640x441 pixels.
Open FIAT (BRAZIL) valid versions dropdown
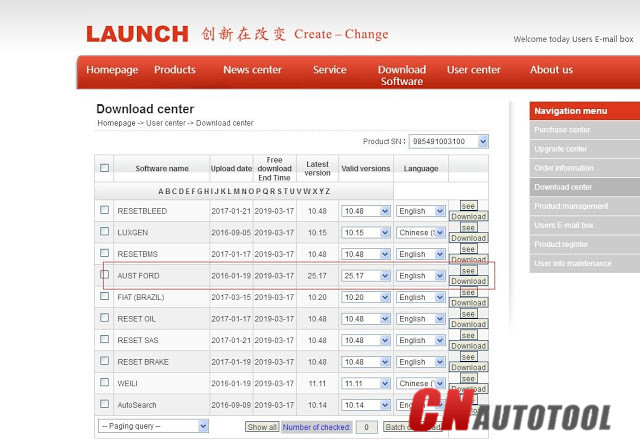366,297
